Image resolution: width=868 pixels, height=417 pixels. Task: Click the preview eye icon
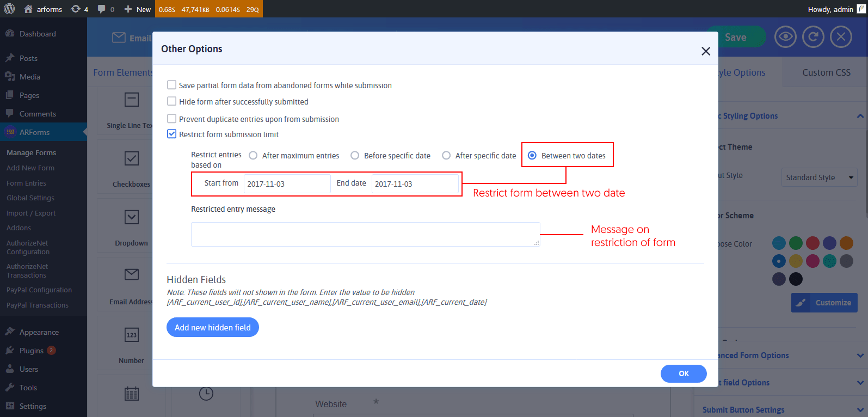(x=785, y=37)
